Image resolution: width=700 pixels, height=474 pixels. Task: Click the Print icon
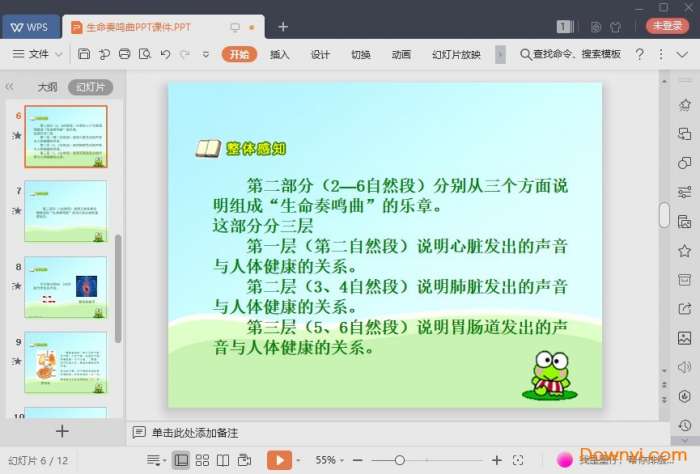click(x=125, y=54)
